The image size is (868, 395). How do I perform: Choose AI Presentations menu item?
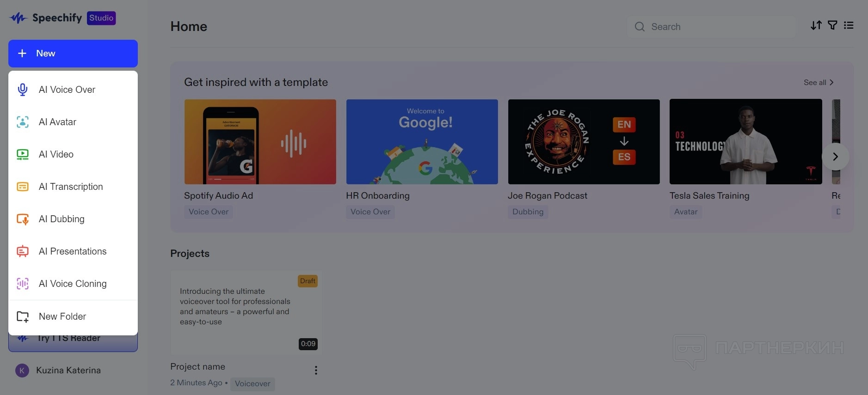pos(73,251)
